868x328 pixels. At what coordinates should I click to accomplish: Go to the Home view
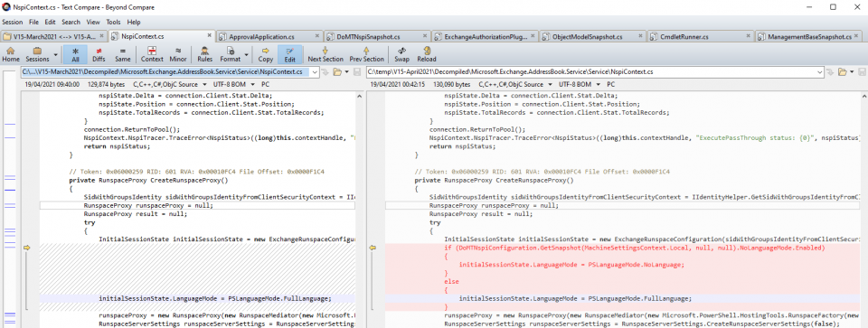(10, 54)
